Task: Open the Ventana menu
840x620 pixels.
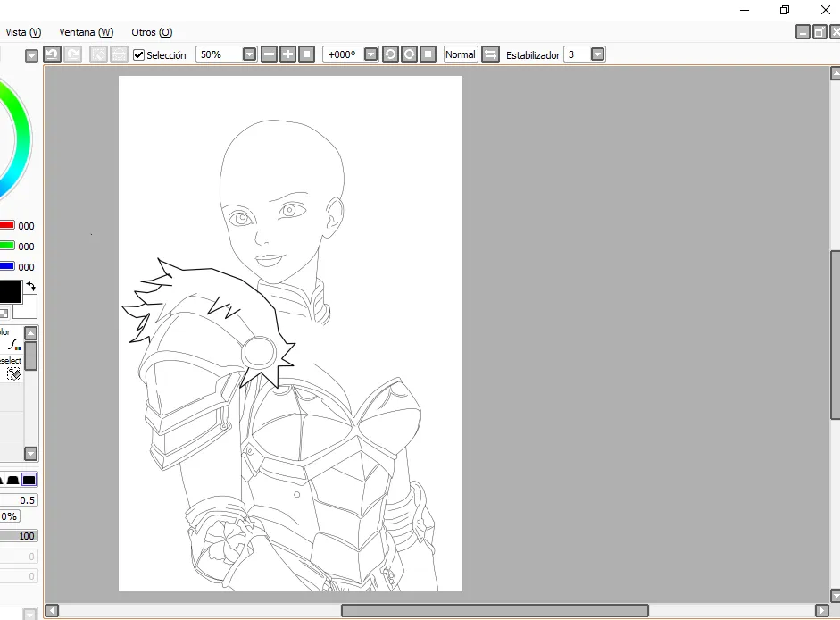Action: tap(87, 32)
